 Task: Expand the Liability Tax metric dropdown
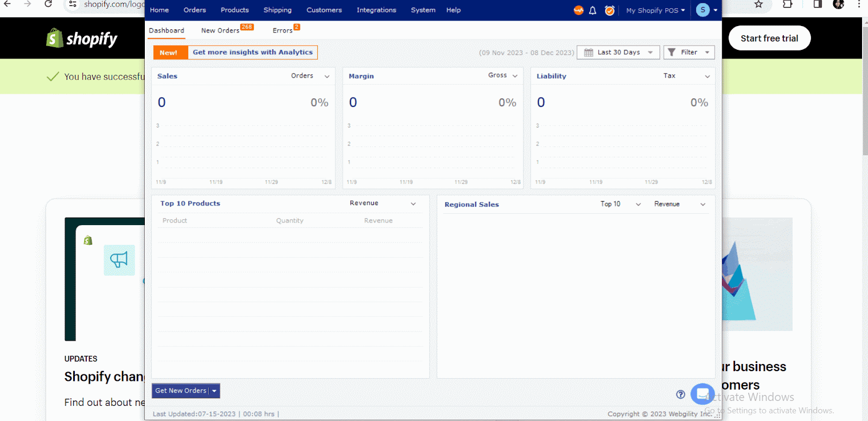point(707,76)
